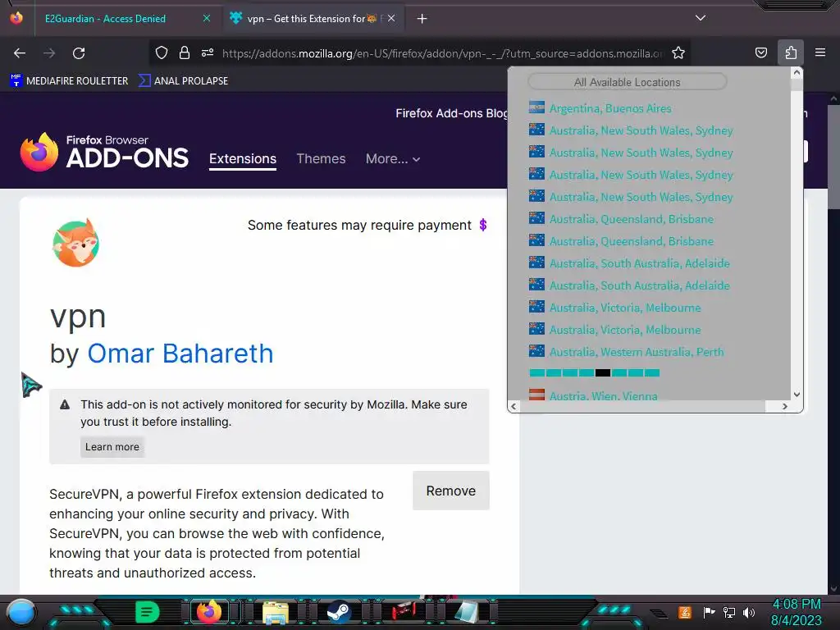Screen dimensions: 840x630
Task: Click popup horizontal scroll left arrow
Action: 514,407
